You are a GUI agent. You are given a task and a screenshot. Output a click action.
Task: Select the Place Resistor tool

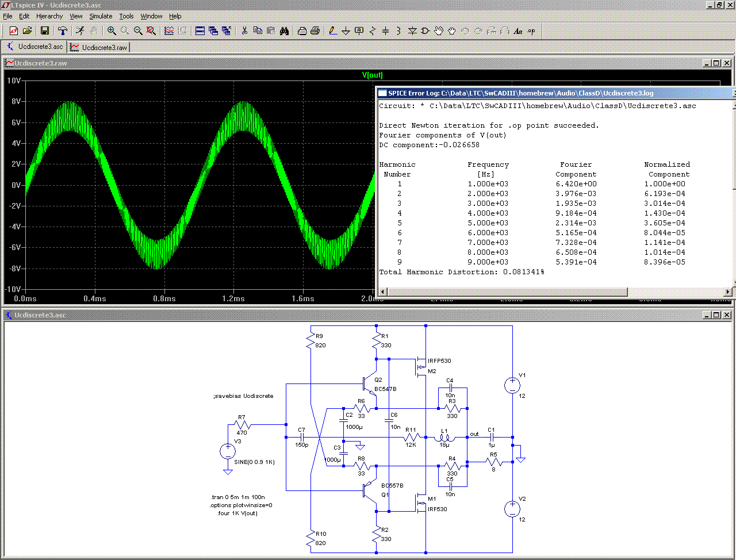tap(373, 31)
